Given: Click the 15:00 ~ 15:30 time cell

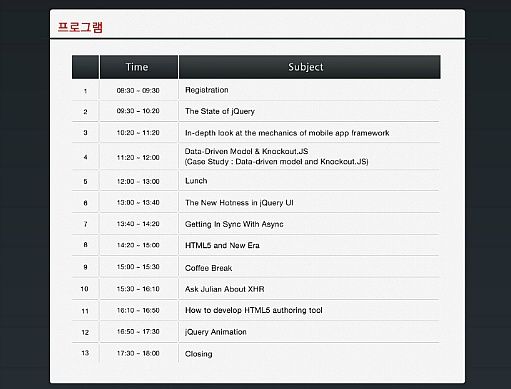Looking at the screenshot, I should click(x=138, y=267).
